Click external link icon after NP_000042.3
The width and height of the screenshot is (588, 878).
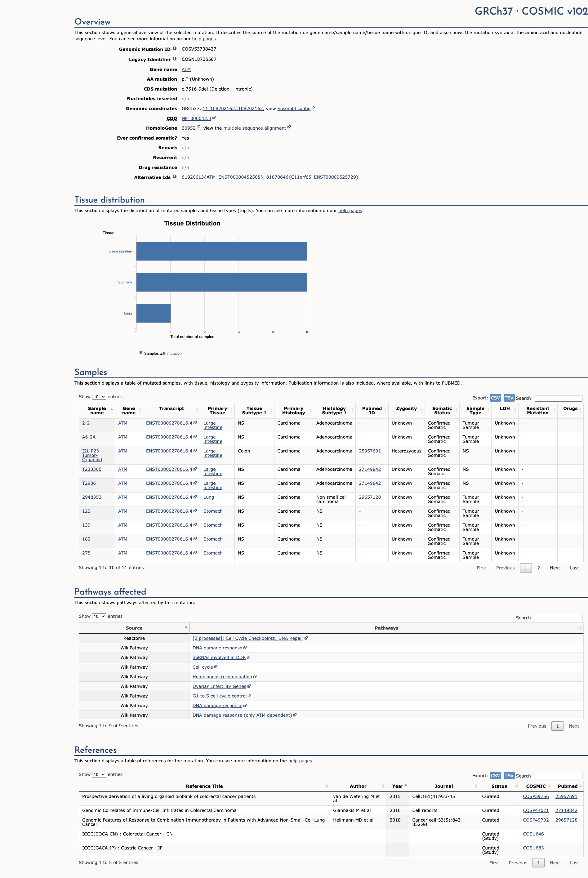214,118
